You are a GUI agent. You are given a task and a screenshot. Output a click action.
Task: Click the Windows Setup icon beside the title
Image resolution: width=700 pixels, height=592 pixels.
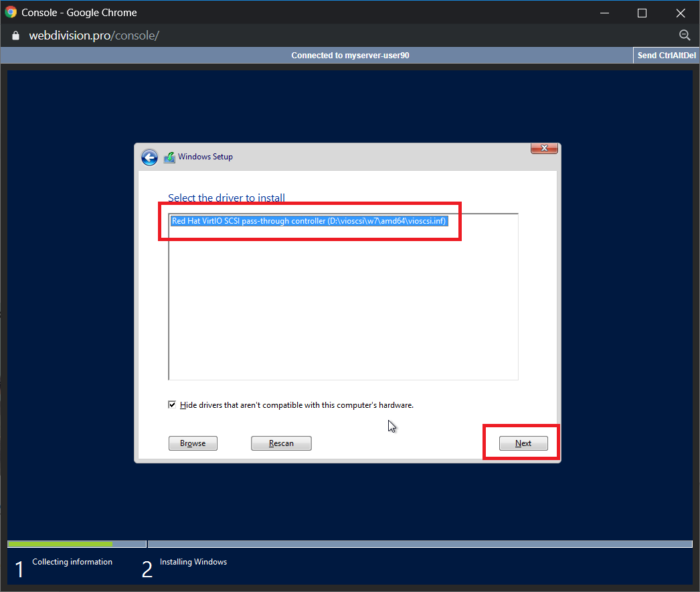[x=169, y=157]
